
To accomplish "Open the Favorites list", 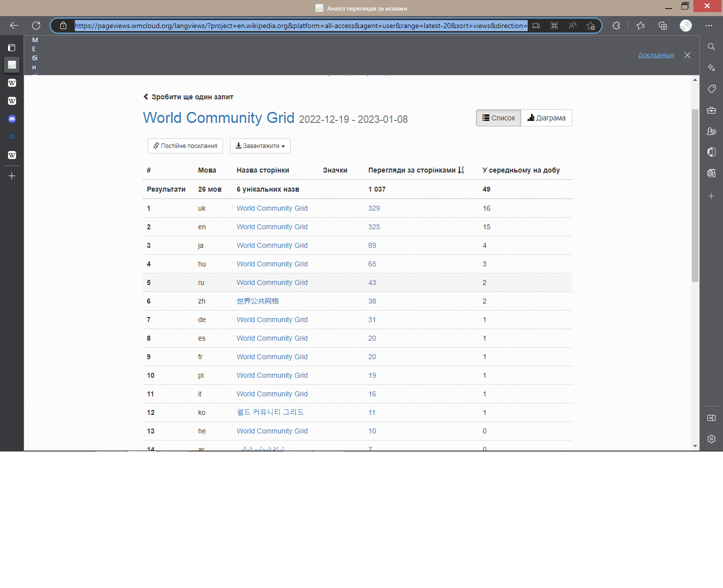I will click(641, 26).
